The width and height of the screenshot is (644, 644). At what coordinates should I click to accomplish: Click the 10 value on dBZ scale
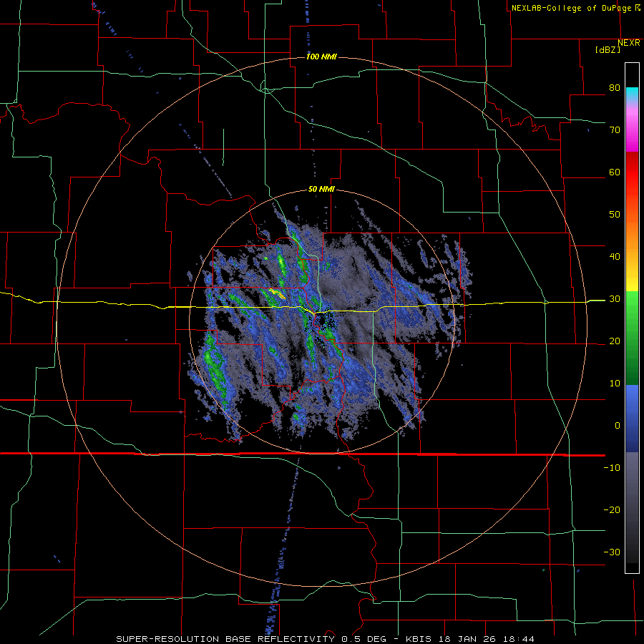tap(615, 384)
